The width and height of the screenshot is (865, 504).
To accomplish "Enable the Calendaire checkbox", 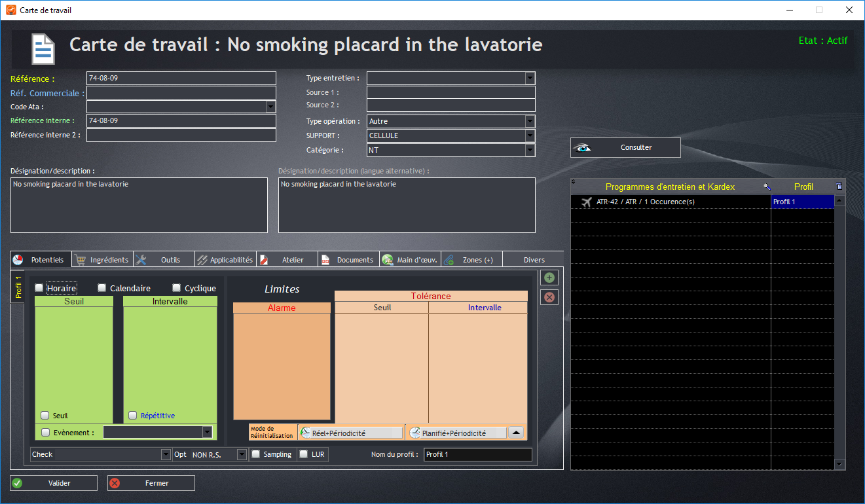I will (102, 288).
